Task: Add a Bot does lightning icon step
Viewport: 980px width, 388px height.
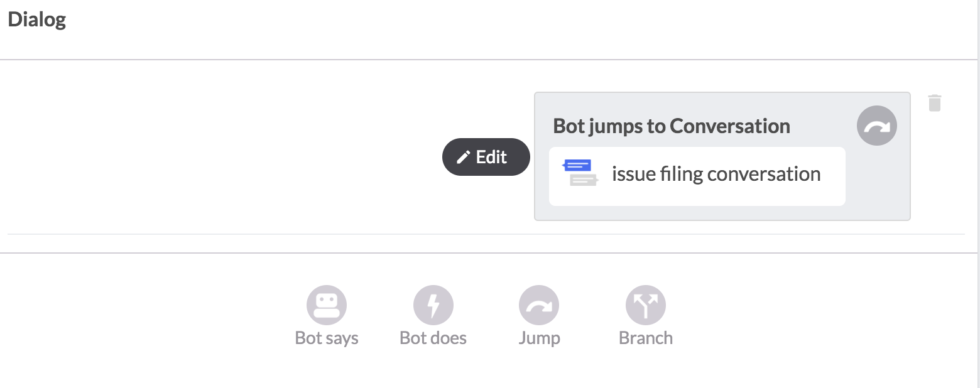Action: tap(433, 305)
